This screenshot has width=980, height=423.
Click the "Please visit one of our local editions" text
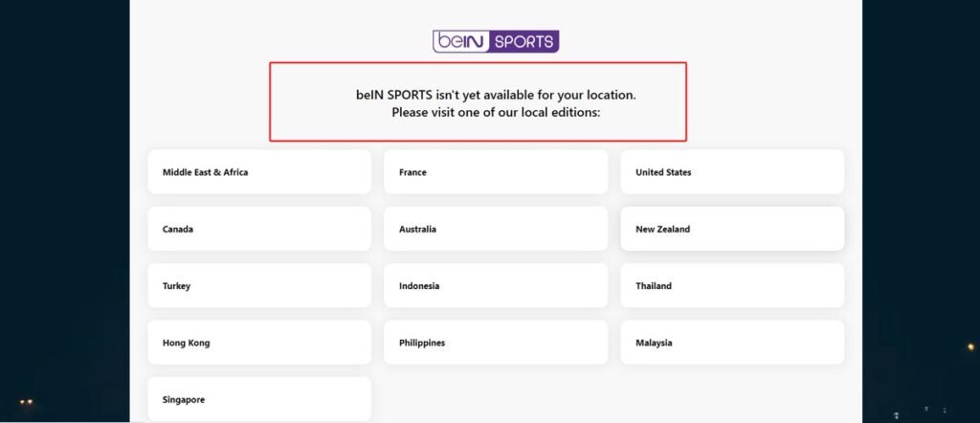click(497, 113)
